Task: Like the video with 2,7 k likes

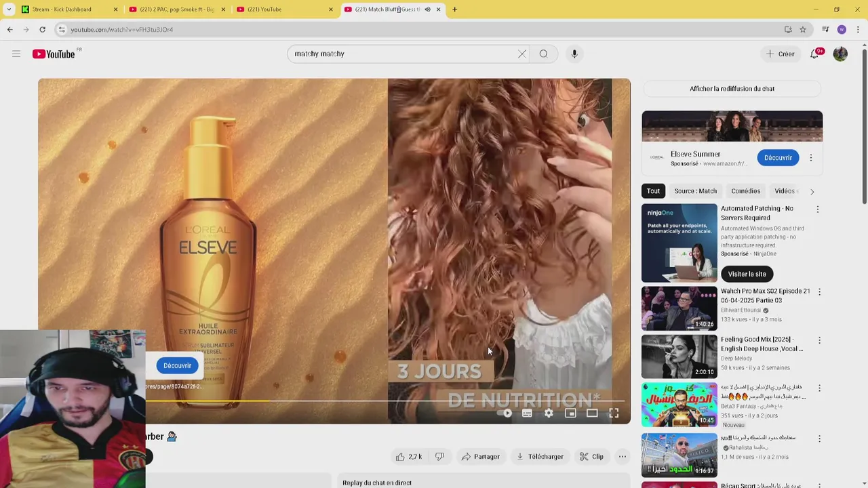Action: 409,456
